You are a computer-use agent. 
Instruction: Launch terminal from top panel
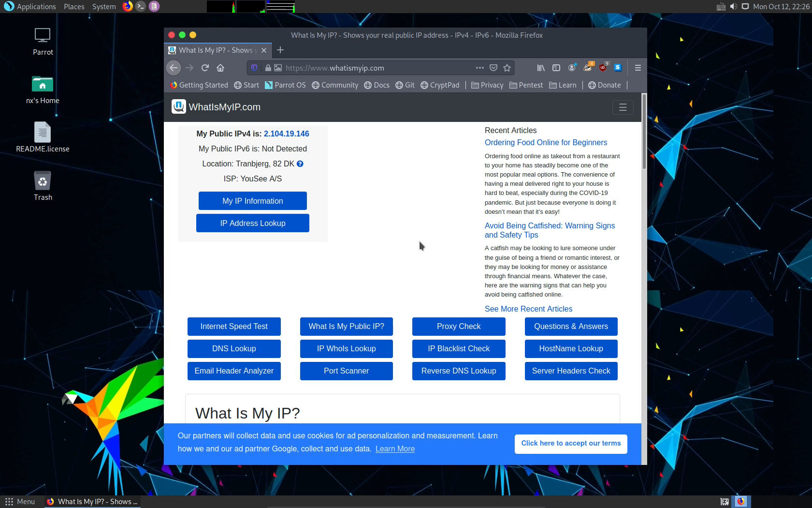141,6
